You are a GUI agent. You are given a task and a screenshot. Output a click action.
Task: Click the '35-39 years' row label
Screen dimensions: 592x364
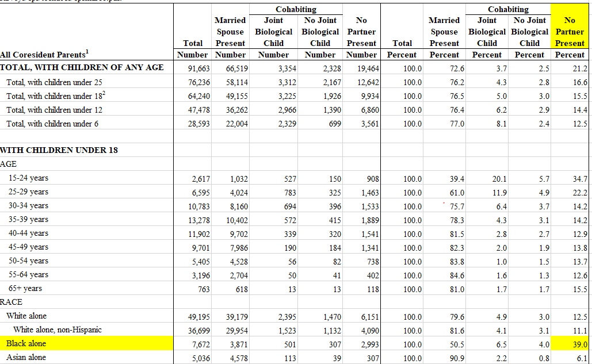pos(28,219)
